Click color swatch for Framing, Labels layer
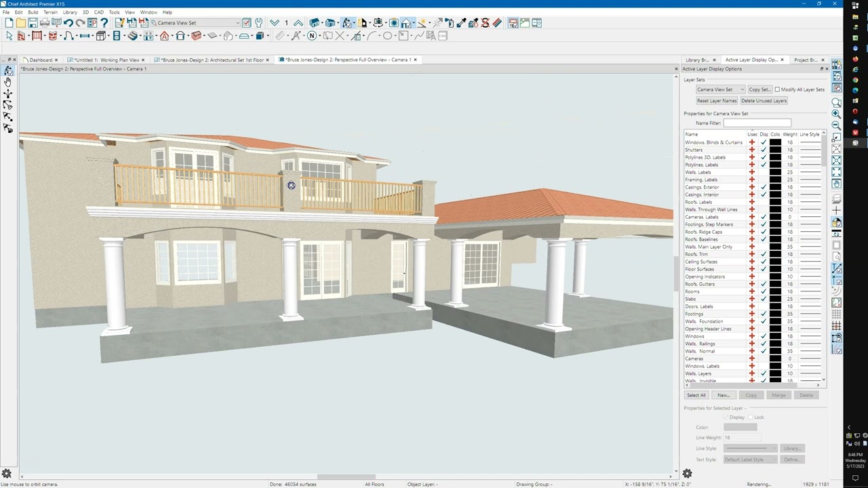868x488 pixels. pyautogui.click(x=775, y=180)
